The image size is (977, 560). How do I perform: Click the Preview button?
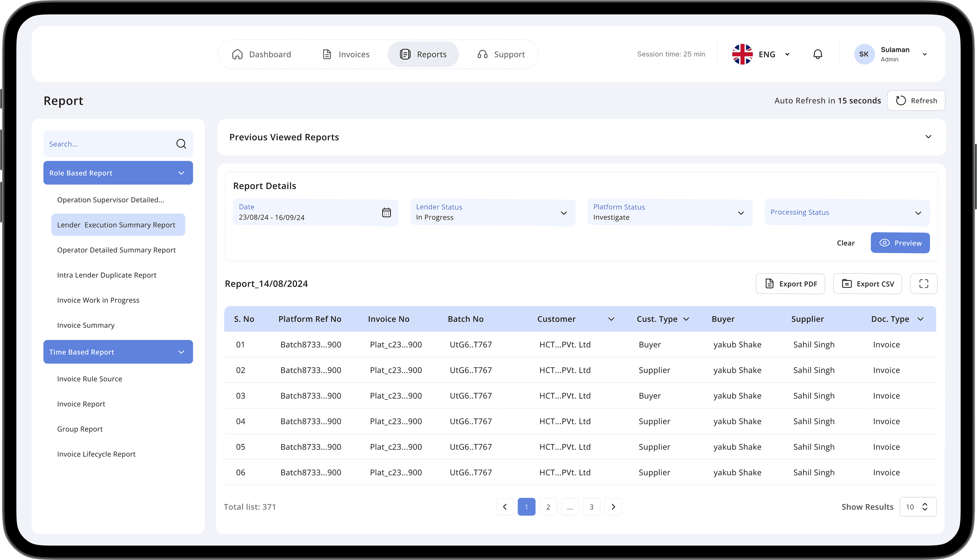900,243
